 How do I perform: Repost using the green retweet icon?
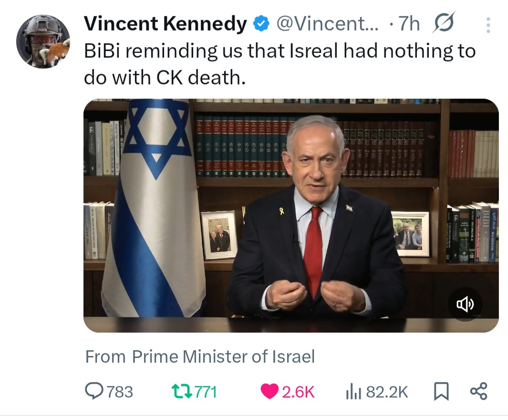click(181, 392)
